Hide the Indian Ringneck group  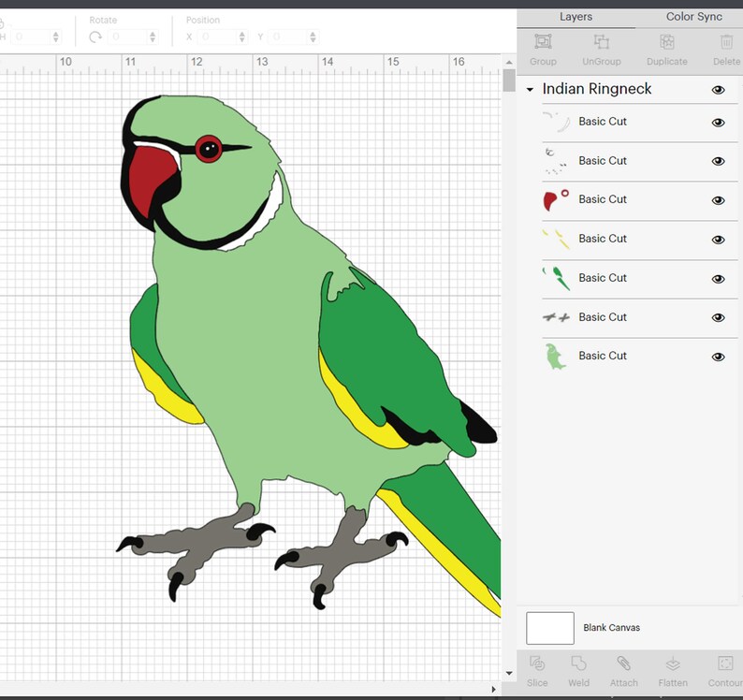point(719,90)
